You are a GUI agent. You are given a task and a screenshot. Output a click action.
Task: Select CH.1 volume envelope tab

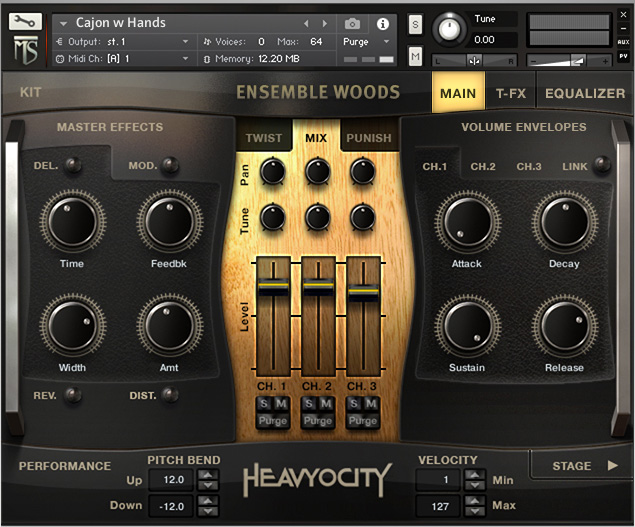435,166
